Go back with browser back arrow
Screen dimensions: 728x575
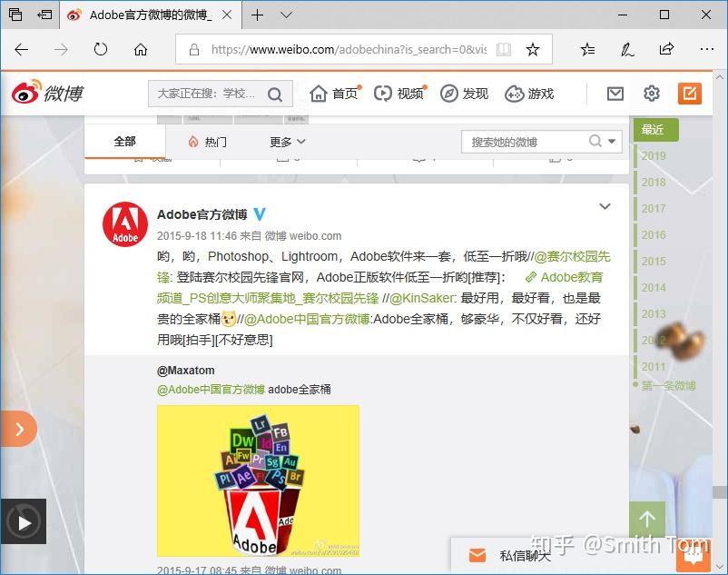pyautogui.click(x=22, y=49)
